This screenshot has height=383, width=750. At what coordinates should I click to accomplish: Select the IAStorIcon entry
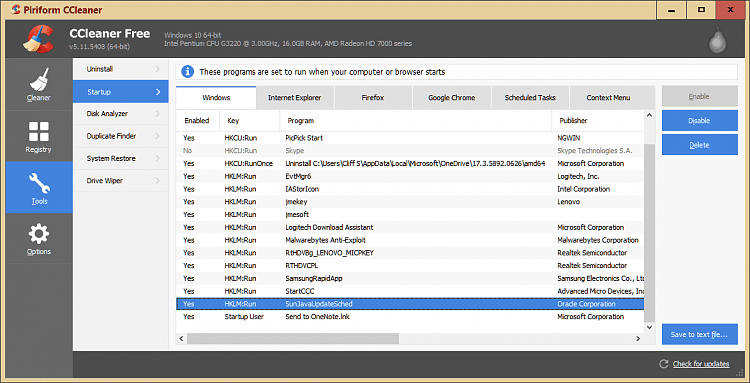pyautogui.click(x=410, y=189)
